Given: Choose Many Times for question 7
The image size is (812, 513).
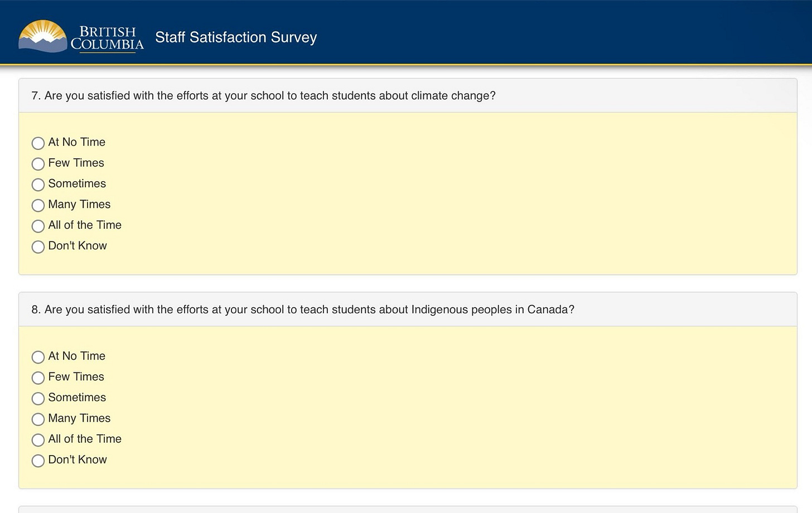Looking at the screenshot, I should pyautogui.click(x=38, y=205).
